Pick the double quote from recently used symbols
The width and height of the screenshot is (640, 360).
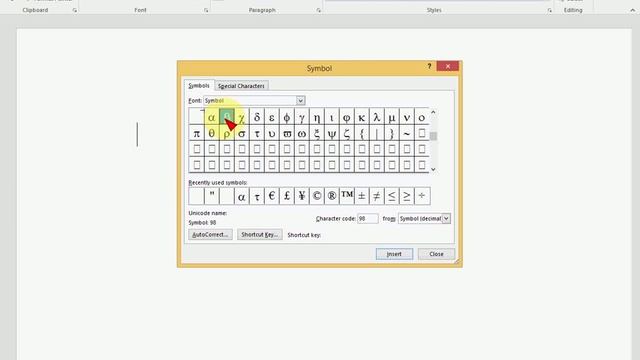[x=211, y=196]
